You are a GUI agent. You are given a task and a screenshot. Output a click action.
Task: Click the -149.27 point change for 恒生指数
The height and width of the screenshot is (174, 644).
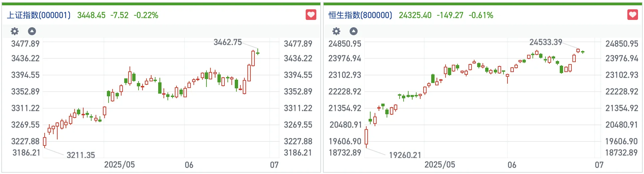(450, 15)
